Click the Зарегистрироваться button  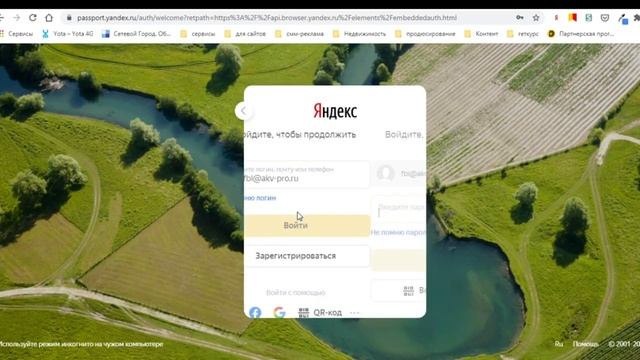coord(307,256)
